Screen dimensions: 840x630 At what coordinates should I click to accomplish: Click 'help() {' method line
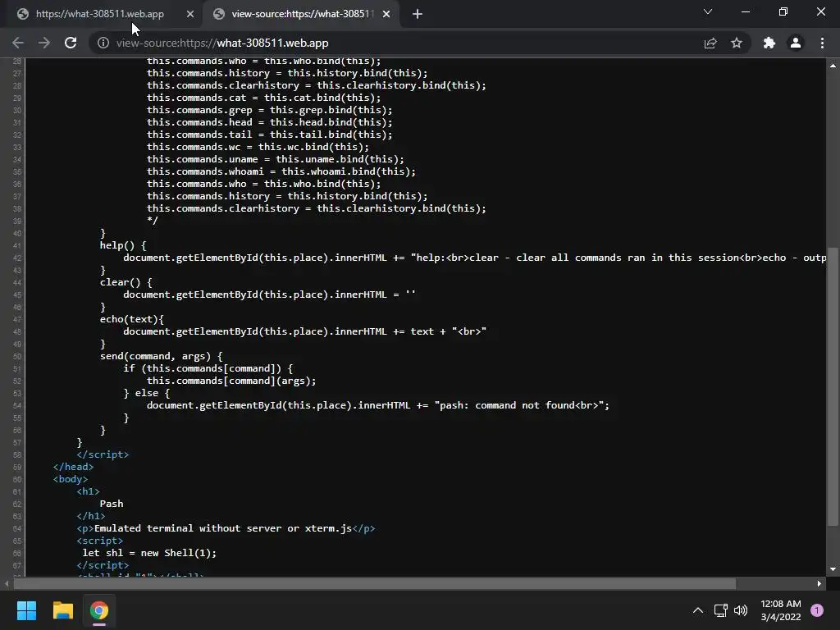[x=123, y=245]
